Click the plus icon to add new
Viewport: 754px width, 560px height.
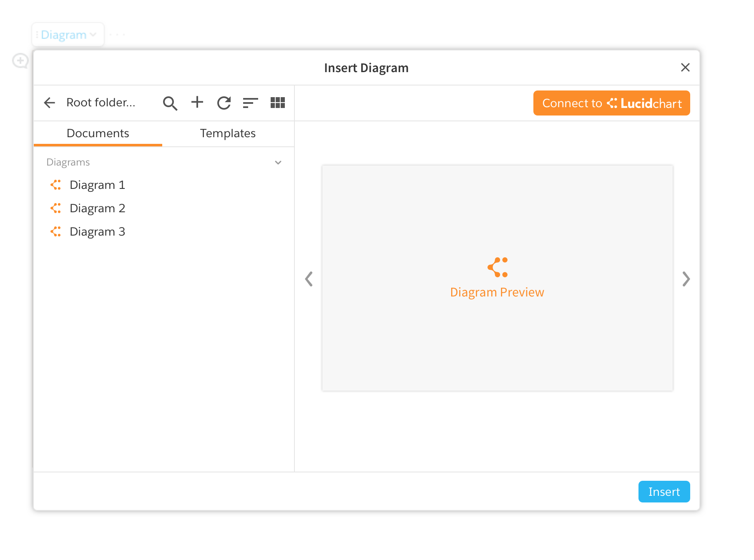[x=197, y=102]
